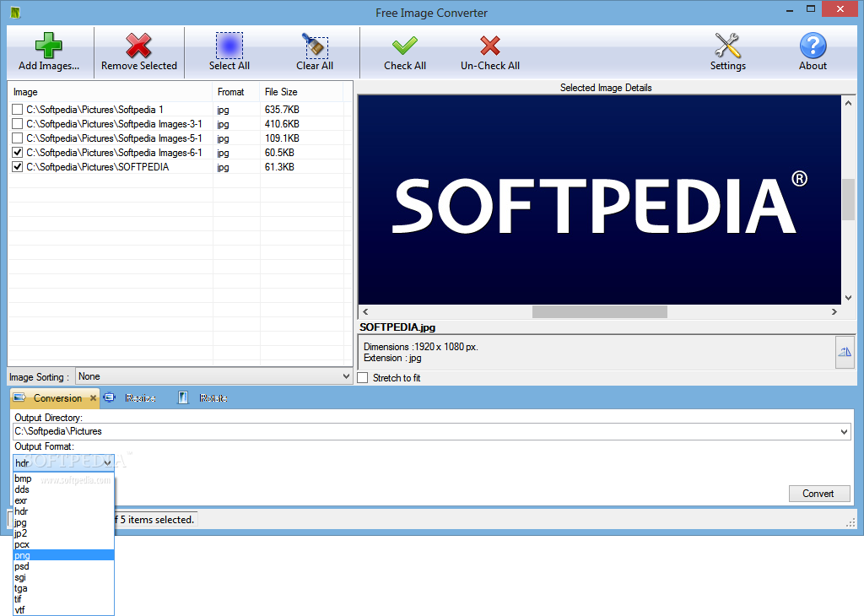Viewport: 864px width, 616px height.
Task: Click the Clear All brush icon
Action: coord(315,46)
